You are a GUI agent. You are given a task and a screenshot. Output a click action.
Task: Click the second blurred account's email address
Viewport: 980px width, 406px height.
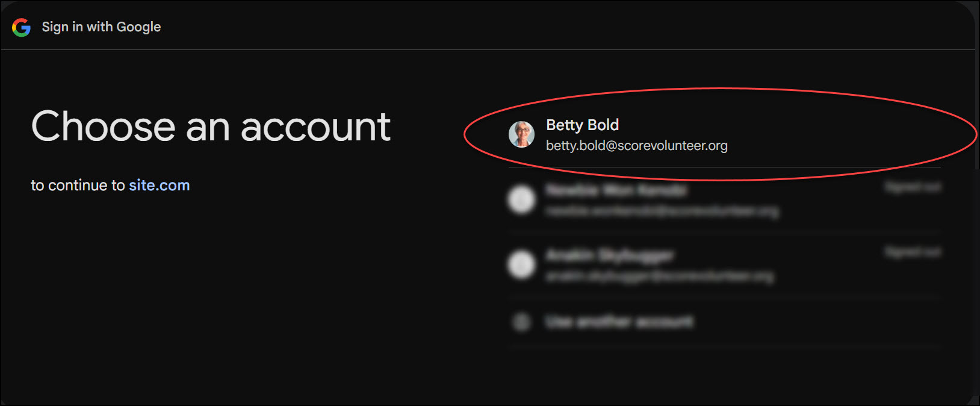pyautogui.click(x=662, y=211)
